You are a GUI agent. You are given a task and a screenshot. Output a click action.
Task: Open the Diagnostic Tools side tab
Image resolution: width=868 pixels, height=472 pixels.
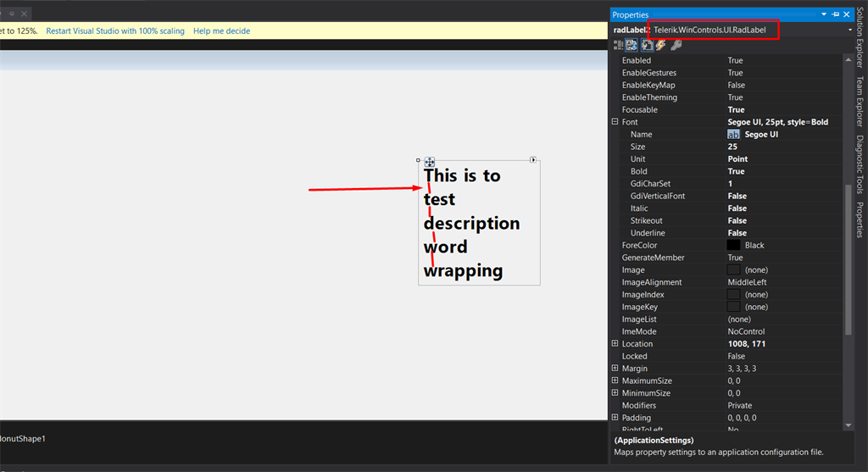(860, 164)
